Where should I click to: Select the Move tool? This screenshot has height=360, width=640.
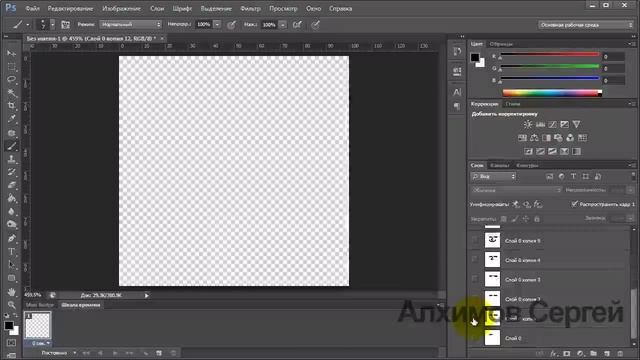point(11,53)
